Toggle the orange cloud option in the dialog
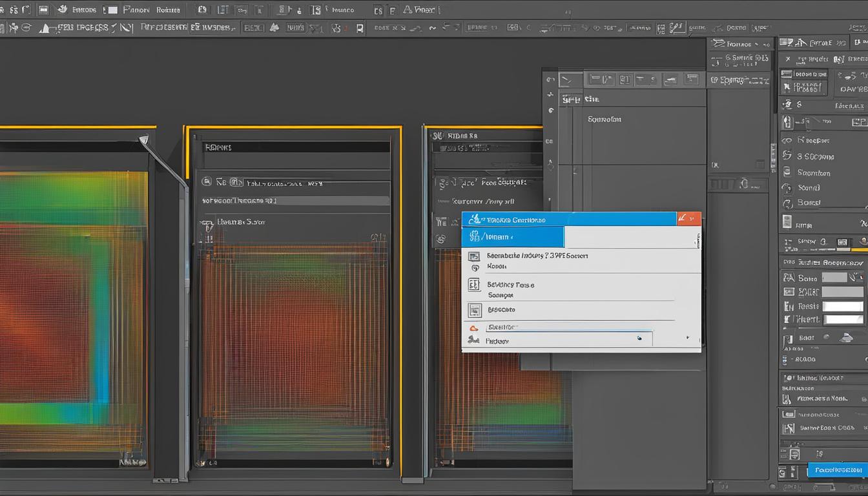 coord(474,327)
